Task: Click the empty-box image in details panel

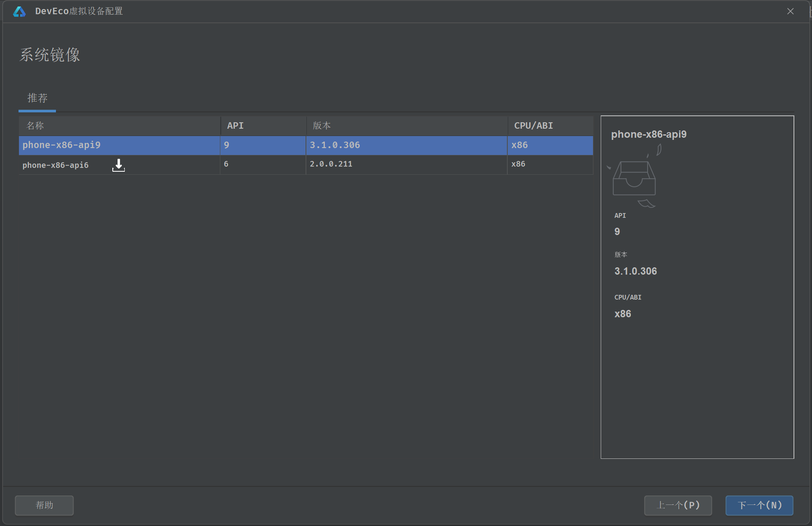Action: click(634, 176)
